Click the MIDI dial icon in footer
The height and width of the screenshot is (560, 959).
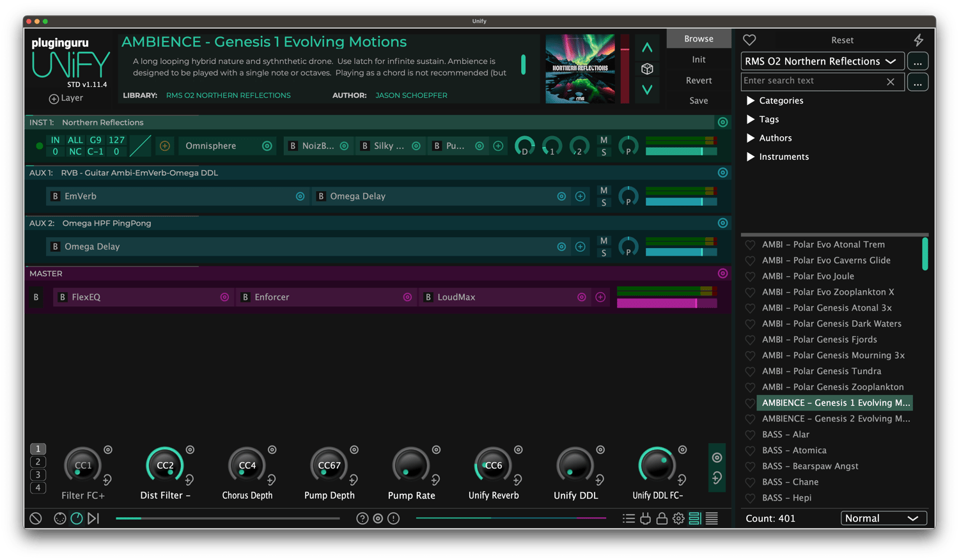click(x=60, y=518)
